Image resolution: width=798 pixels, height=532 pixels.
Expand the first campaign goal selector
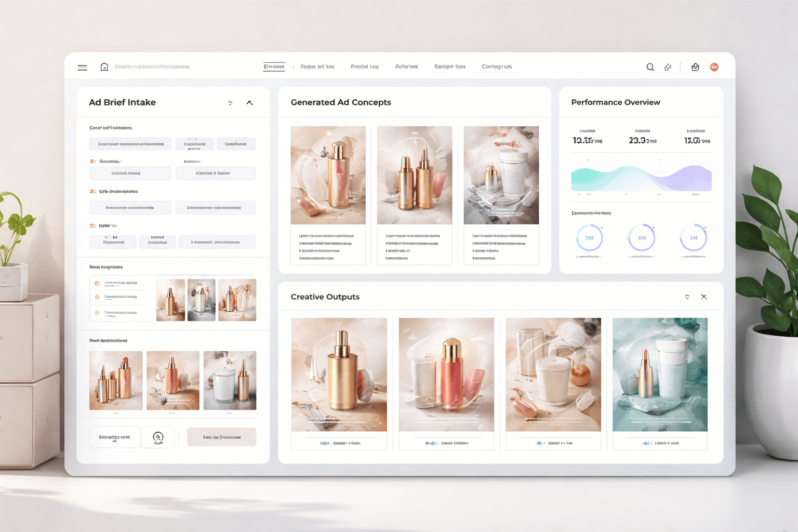pyautogui.click(x=130, y=144)
